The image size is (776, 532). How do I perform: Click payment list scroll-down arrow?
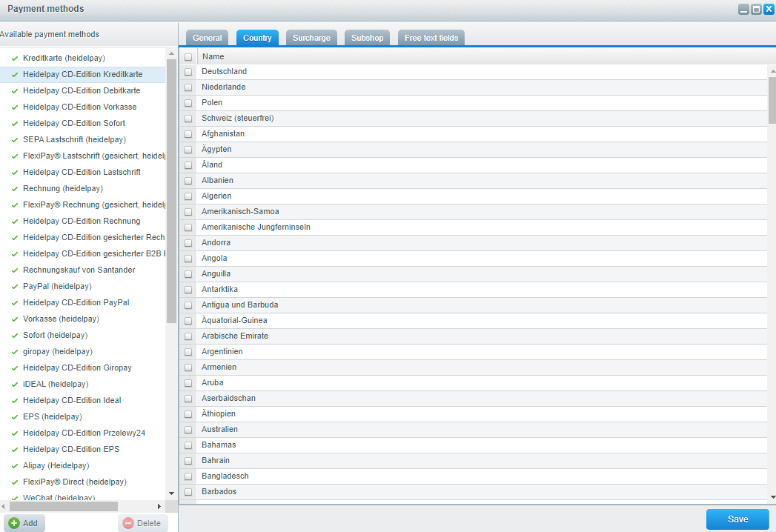click(x=171, y=493)
